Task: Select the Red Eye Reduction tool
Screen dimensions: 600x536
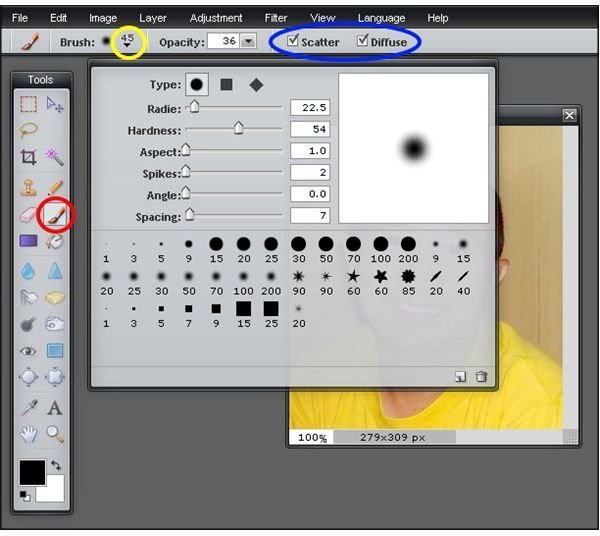Action: coord(29,351)
